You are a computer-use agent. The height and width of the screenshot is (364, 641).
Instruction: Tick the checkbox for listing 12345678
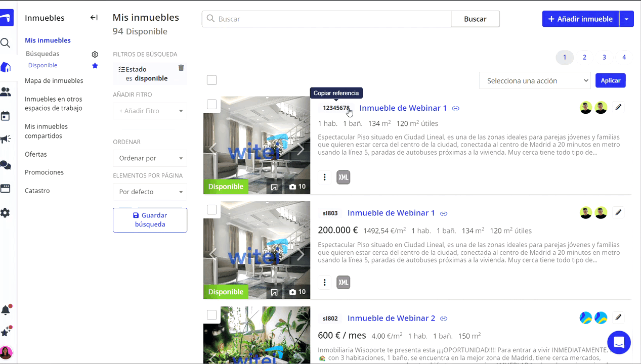point(211,104)
